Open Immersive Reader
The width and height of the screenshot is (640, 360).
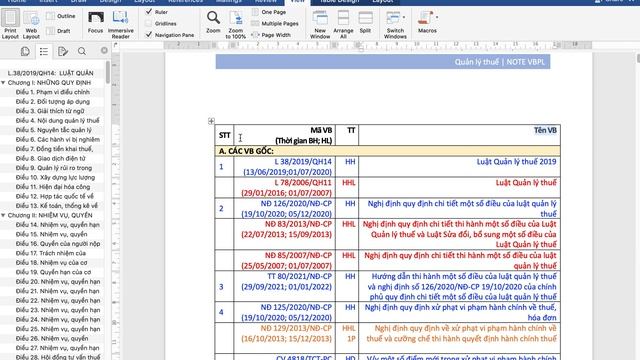tap(120, 24)
